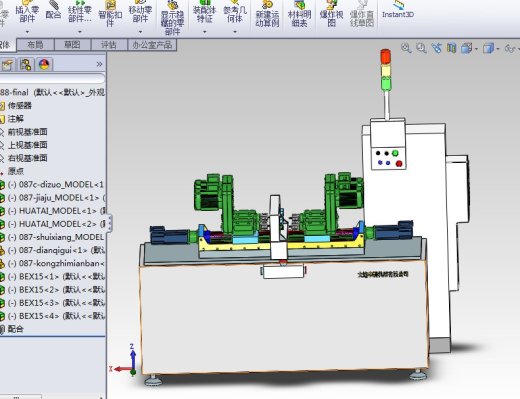The height and width of the screenshot is (399, 520).
Task: Select 前视基准面 (Front Plane)
Action: click(27, 132)
